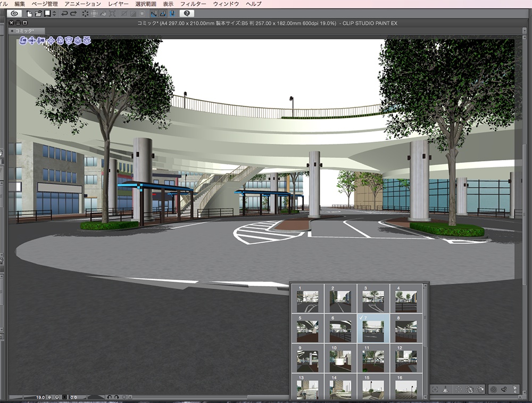Open file with folder icon
Image resolution: width=532 pixels, height=403 pixels.
pos(38,14)
